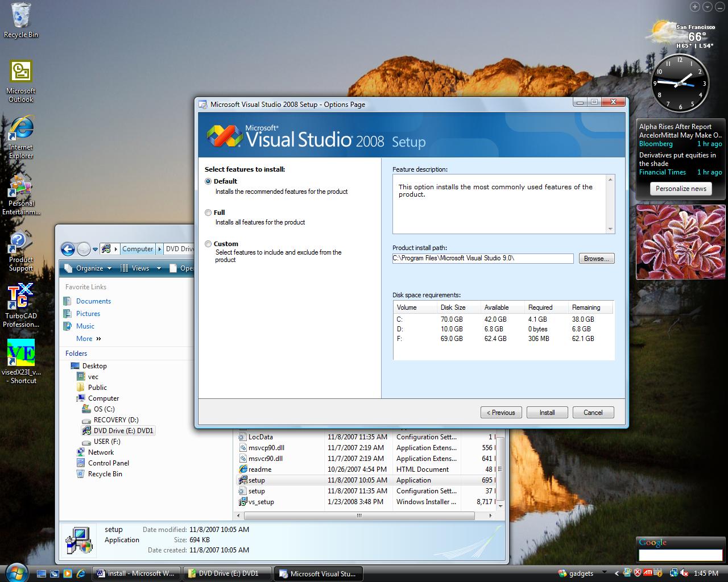Screen dimensions: 728x582
Task: Go back with the Previous button
Action: tap(501, 413)
